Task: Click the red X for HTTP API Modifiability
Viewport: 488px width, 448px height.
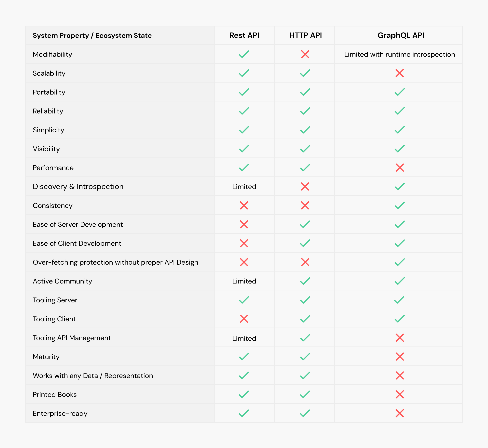Action: pyautogui.click(x=305, y=54)
